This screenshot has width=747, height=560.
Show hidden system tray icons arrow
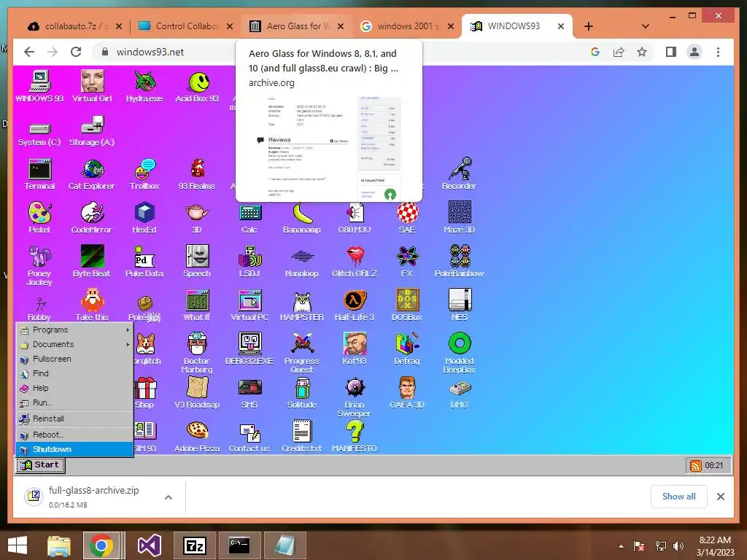[621, 546]
